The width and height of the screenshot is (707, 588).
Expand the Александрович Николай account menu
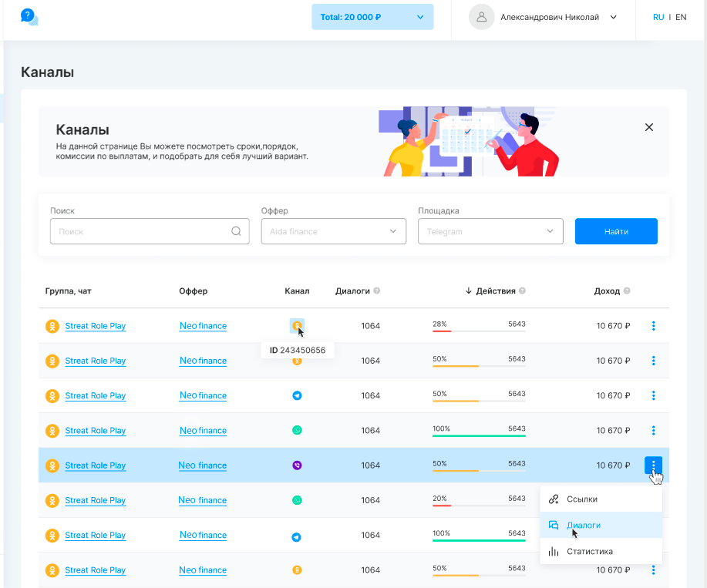tap(613, 17)
